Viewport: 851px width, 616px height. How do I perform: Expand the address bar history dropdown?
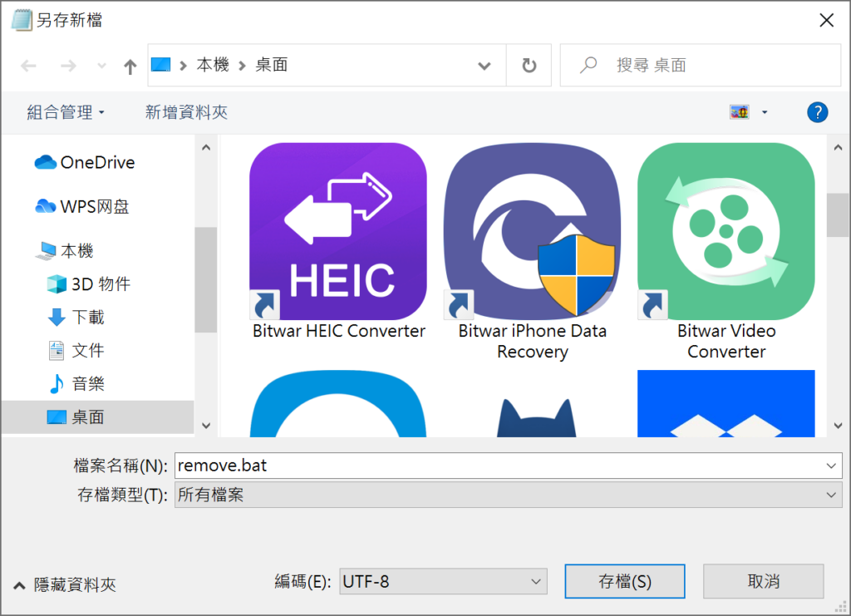[485, 66]
